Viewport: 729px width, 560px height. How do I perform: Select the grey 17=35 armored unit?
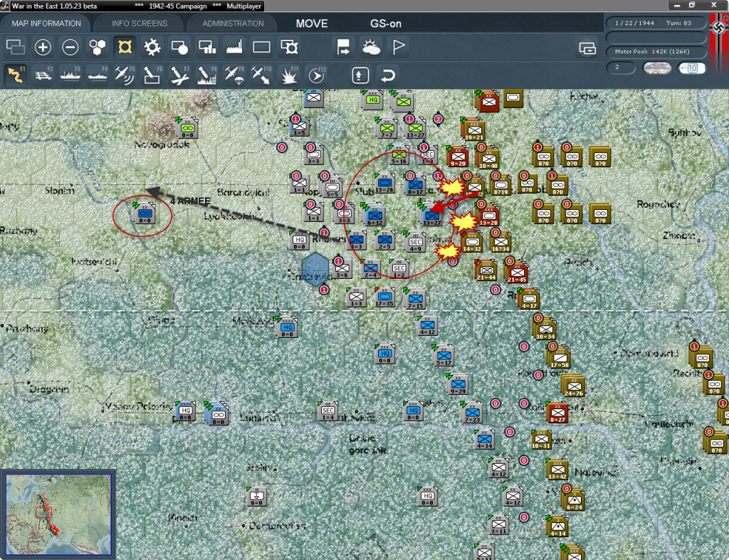pyautogui.click(x=384, y=297)
